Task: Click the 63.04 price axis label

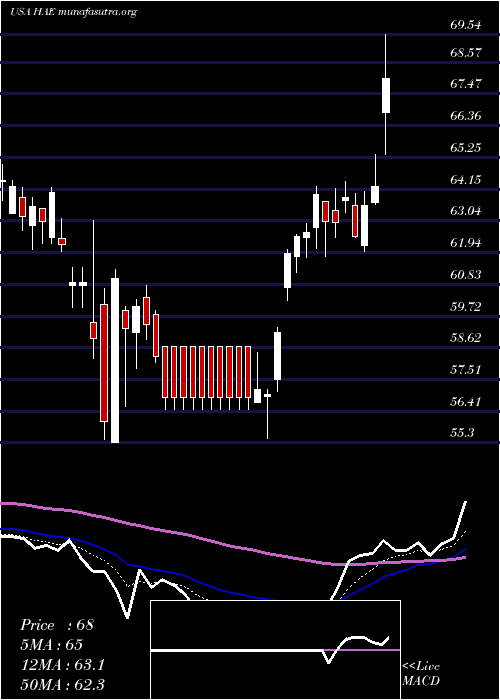Action: [x=466, y=211]
